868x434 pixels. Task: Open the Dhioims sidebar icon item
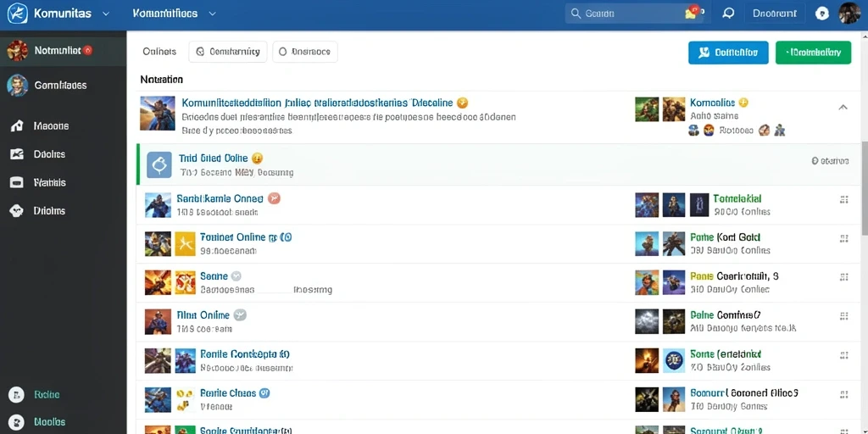pos(17,210)
